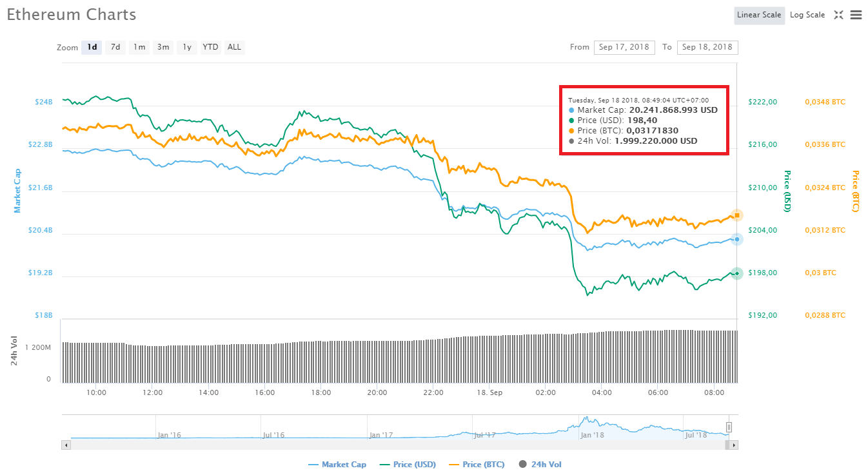Click the Ethereum Charts heading

click(x=72, y=14)
